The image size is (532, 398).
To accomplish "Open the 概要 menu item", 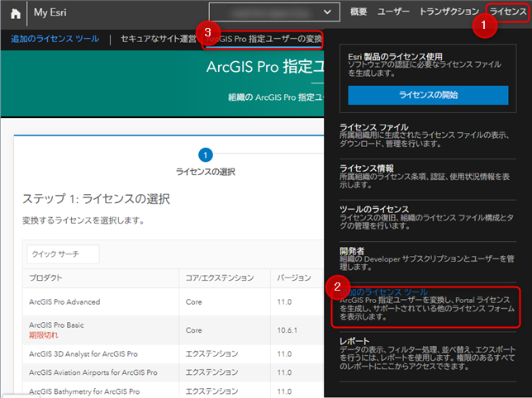I will click(x=359, y=12).
